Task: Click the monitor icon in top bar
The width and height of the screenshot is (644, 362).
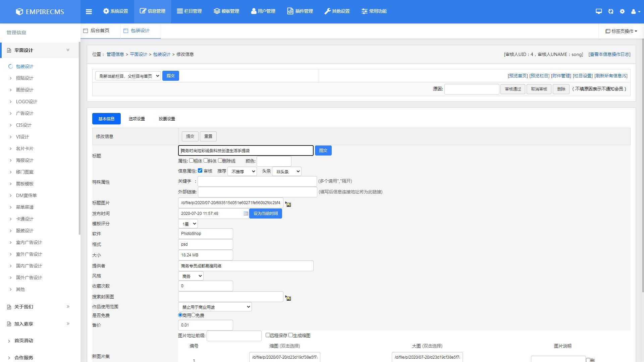Action: click(599, 11)
